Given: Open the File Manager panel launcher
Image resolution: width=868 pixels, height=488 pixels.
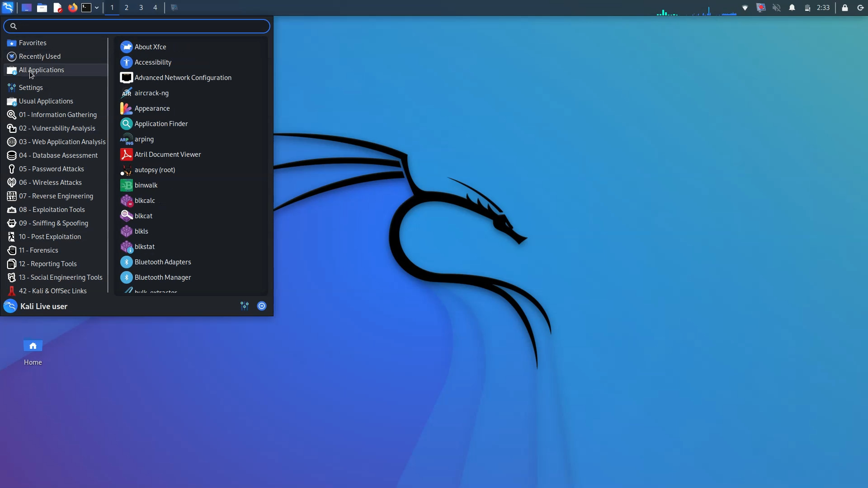Looking at the screenshot, I should 42,8.
